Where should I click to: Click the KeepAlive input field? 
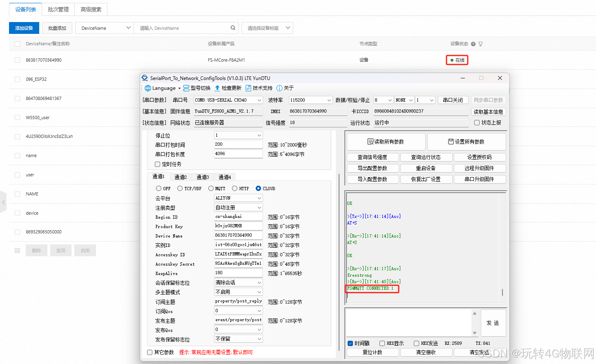[238, 273]
